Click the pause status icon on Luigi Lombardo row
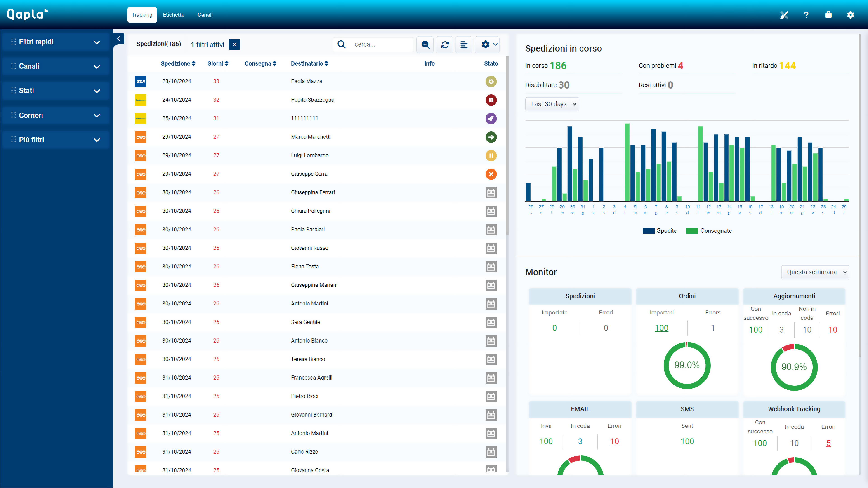The height and width of the screenshot is (488, 868). (491, 156)
